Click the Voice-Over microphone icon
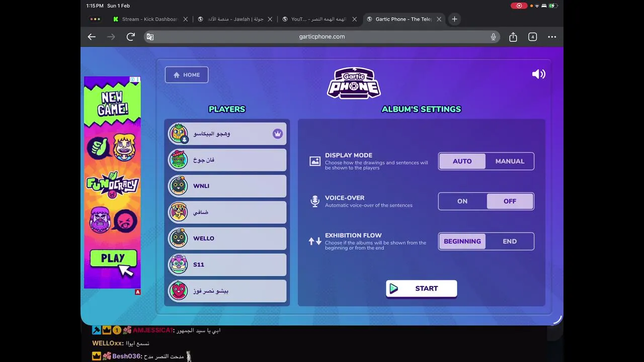Image resolution: width=644 pixels, height=362 pixels. point(315,201)
